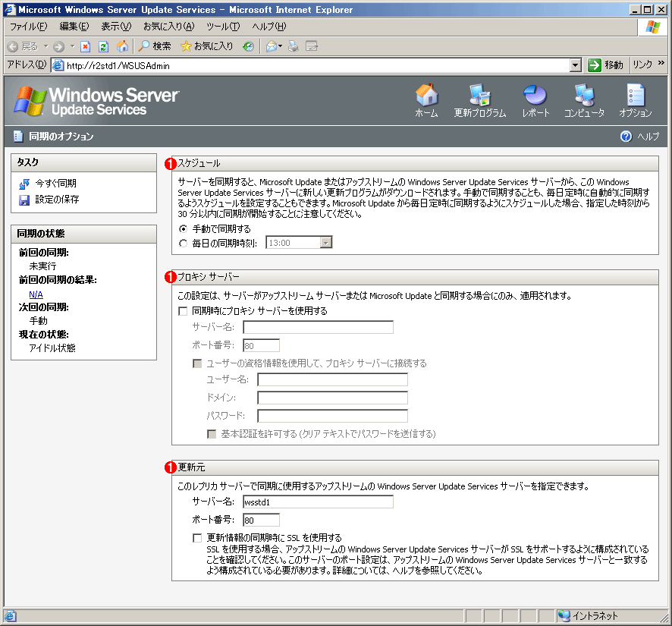672x626 pixels.
Task: Open レポート reports icon
Action: coord(535,95)
